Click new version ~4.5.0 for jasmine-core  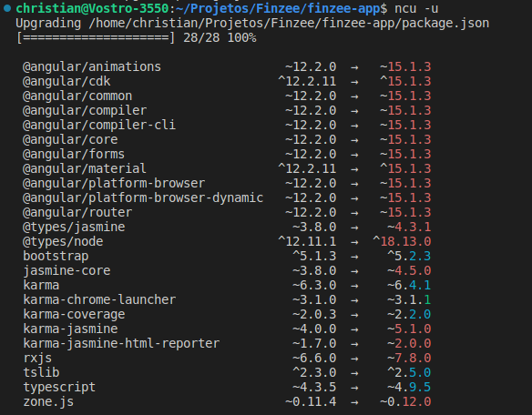409,271
